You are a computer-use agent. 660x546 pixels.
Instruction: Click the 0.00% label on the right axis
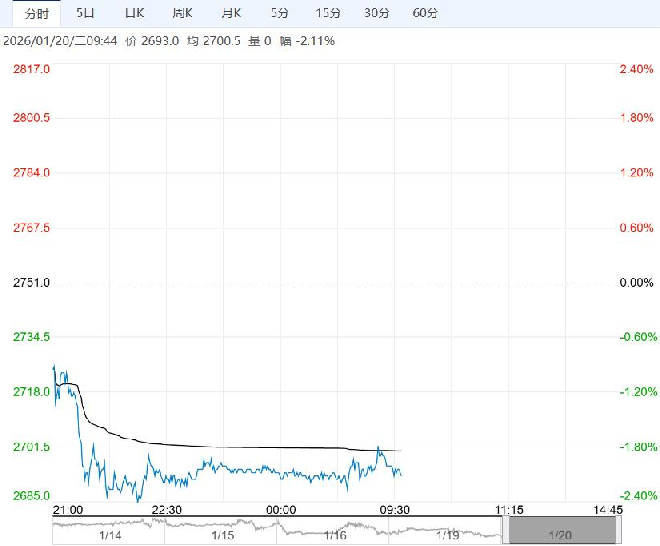tap(636, 283)
